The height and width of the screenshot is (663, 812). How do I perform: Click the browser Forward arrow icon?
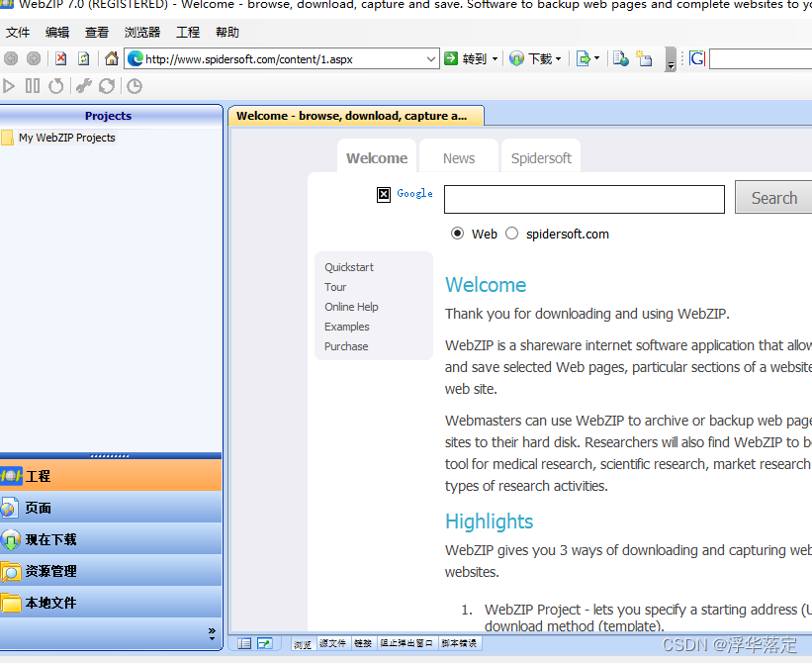[x=34, y=58]
